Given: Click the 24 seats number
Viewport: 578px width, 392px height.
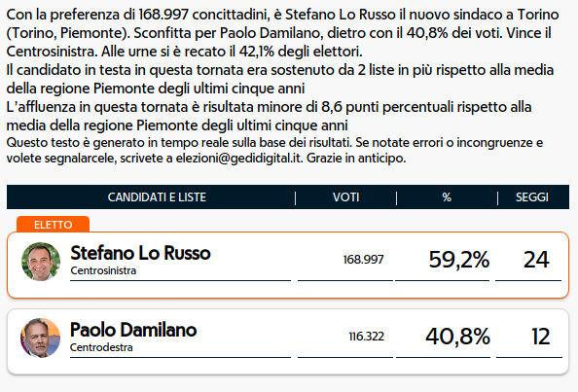Looking at the screenshot, I should [x=536, y=260].
